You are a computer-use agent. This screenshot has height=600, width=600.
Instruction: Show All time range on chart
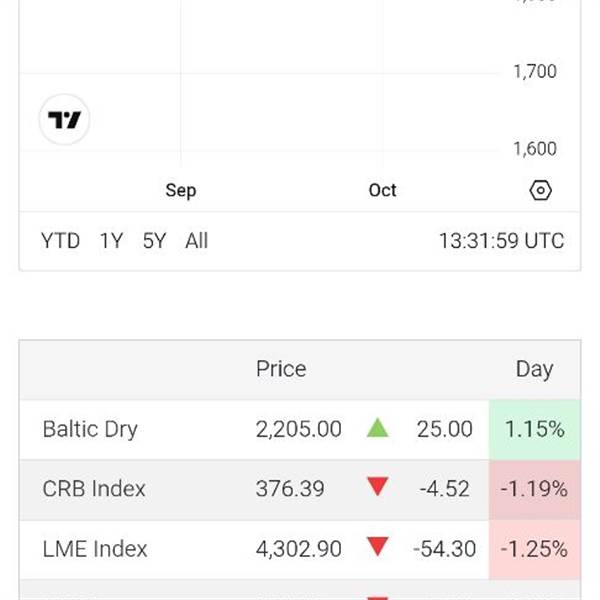pyautogui.click(x=197, y=241)
